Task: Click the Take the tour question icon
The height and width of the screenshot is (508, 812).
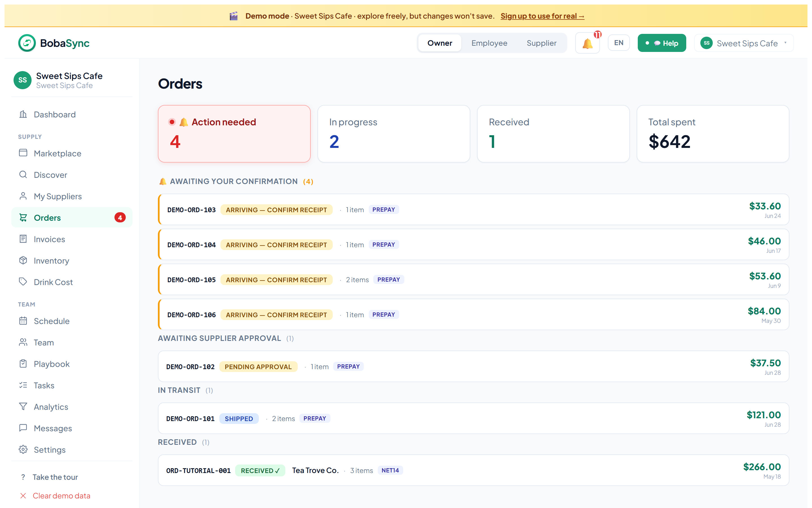Action: pyautogui.click(x=23, y=477)
